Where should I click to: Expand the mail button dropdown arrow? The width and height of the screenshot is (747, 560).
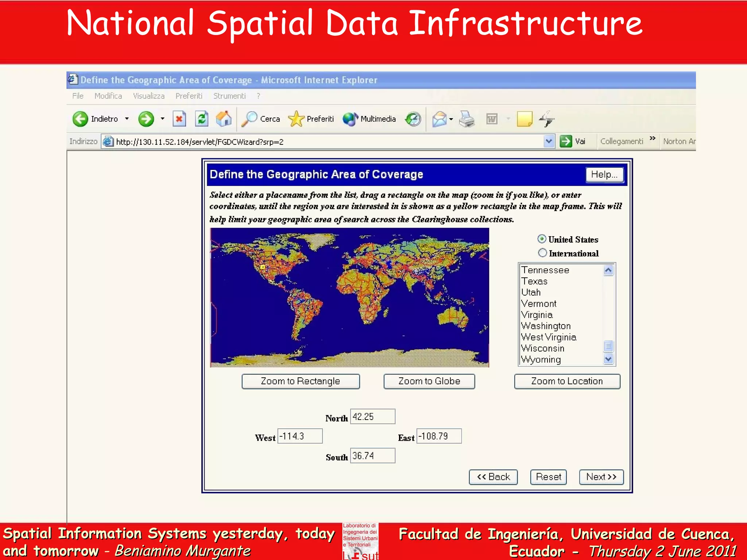451,119
